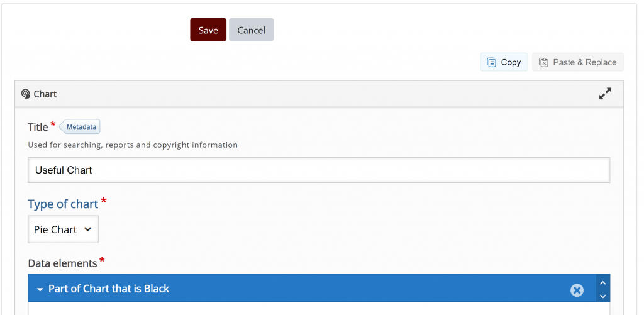Collapse the 'Part of Chart that is Black' section
Screen dimensions: 644x315
tap(40, 290)
